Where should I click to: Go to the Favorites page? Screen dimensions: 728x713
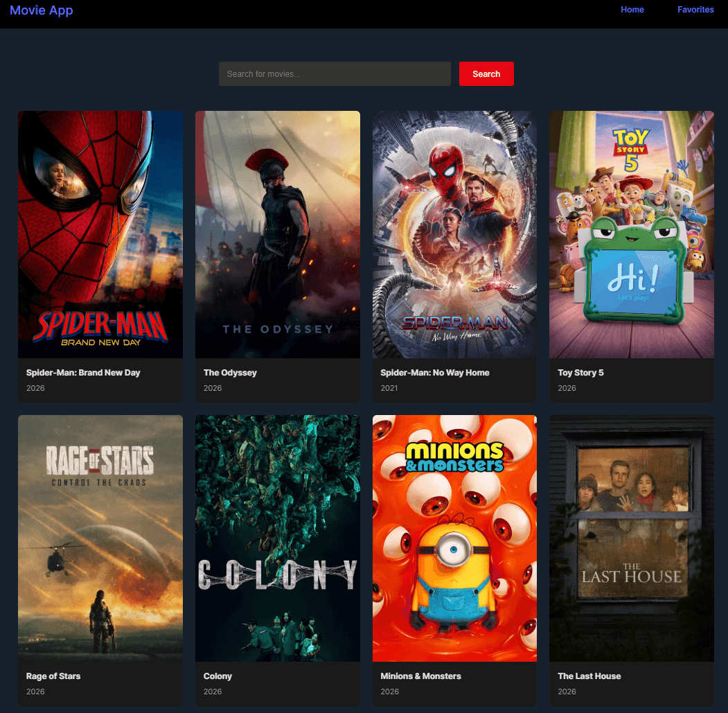pos(695,10)
